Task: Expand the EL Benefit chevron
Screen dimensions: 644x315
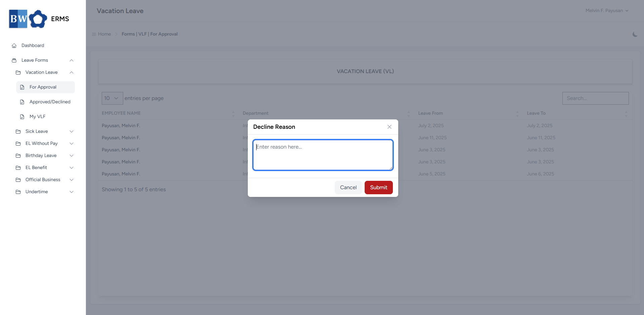Action: point(72,168)
